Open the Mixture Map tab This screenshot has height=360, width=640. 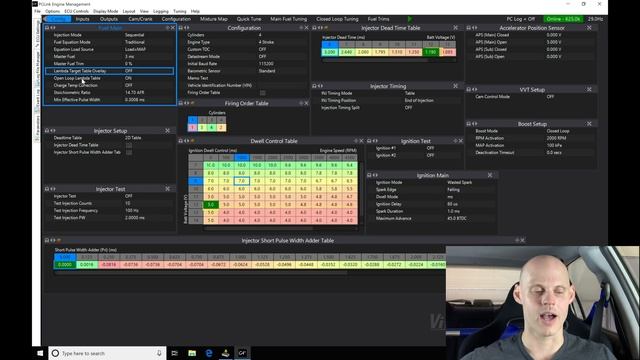point(214,19)
